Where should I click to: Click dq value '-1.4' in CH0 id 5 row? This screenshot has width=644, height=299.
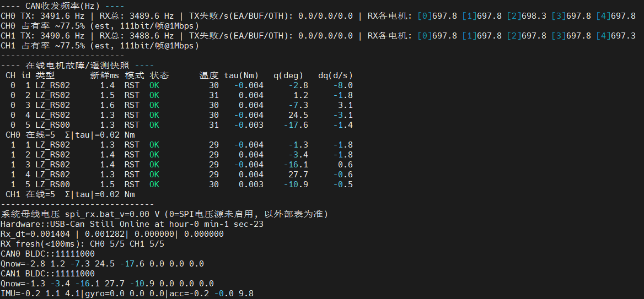pos(343,125)
